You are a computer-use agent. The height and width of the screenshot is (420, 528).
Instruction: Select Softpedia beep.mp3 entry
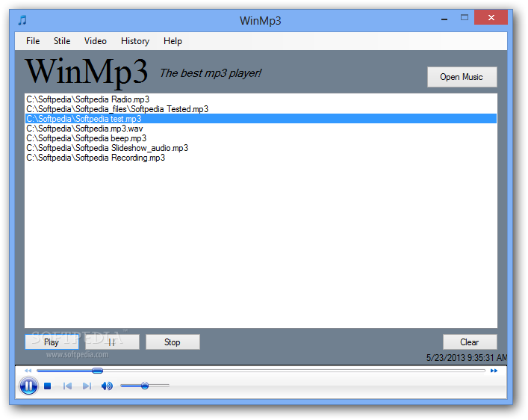pyautogui.click(x=261, y=138)
